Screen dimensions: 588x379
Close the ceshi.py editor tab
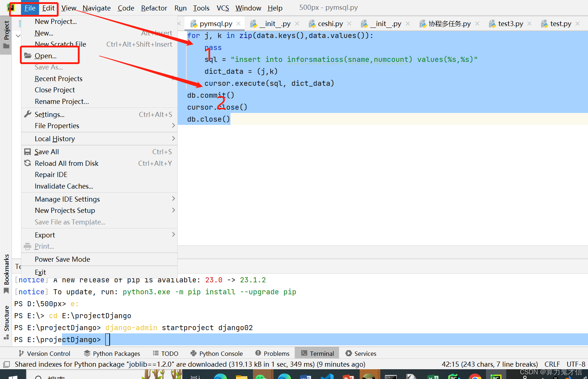click(x=349, y=23)
